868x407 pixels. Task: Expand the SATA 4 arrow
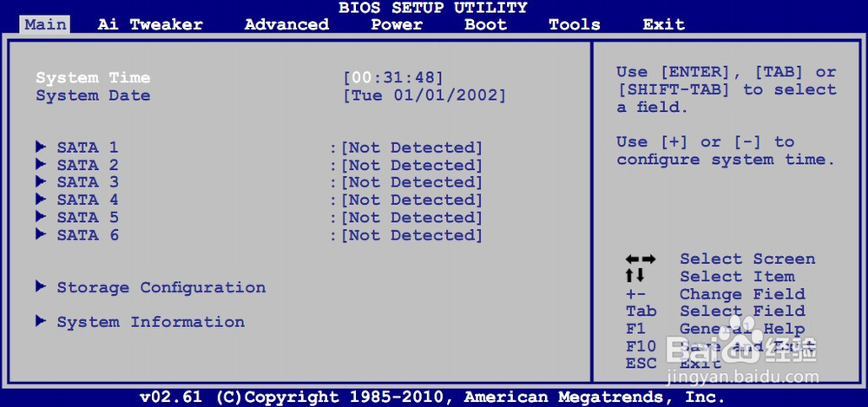tap(41, 200)
